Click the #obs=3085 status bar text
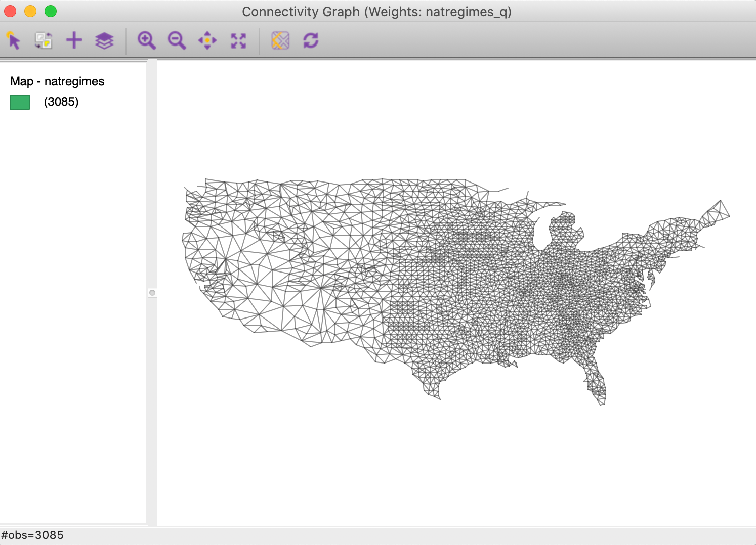The width and height of the screenshot is (756, 545). point(32,535)
